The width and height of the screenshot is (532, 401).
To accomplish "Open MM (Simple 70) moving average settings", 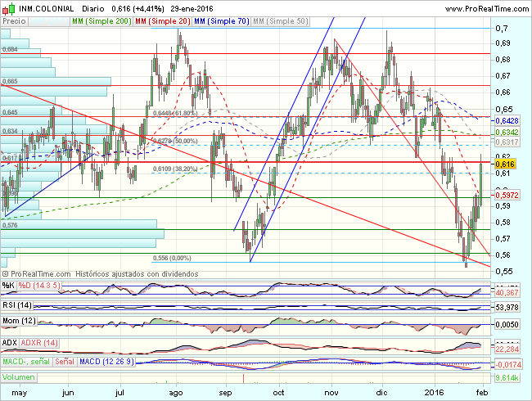I will [x=222, y=21].
